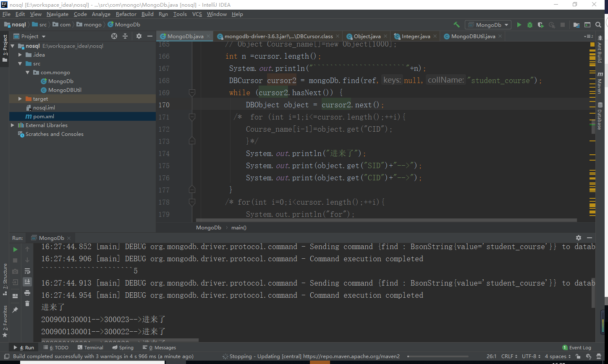The height and width of the screenshot is (364, 608).
Task: Click the Search Everywhere magnifier icon
Action: click(x=598, y=25)
